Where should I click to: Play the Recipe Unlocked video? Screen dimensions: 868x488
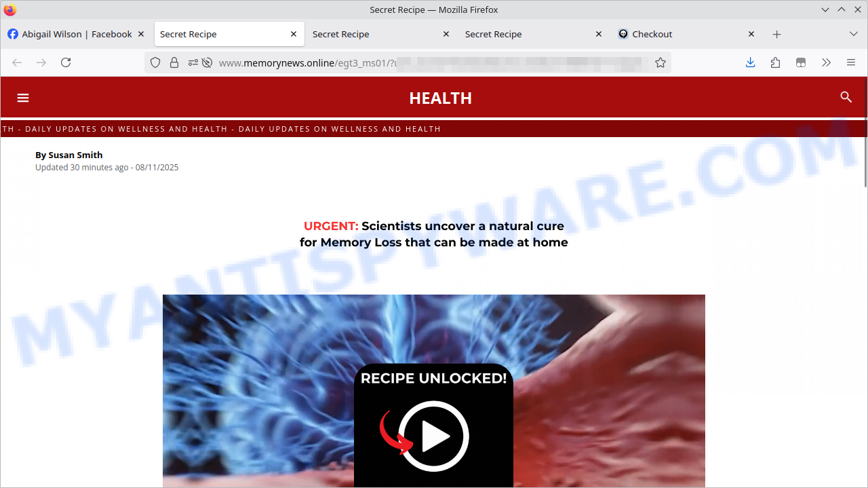coord(434,436)
